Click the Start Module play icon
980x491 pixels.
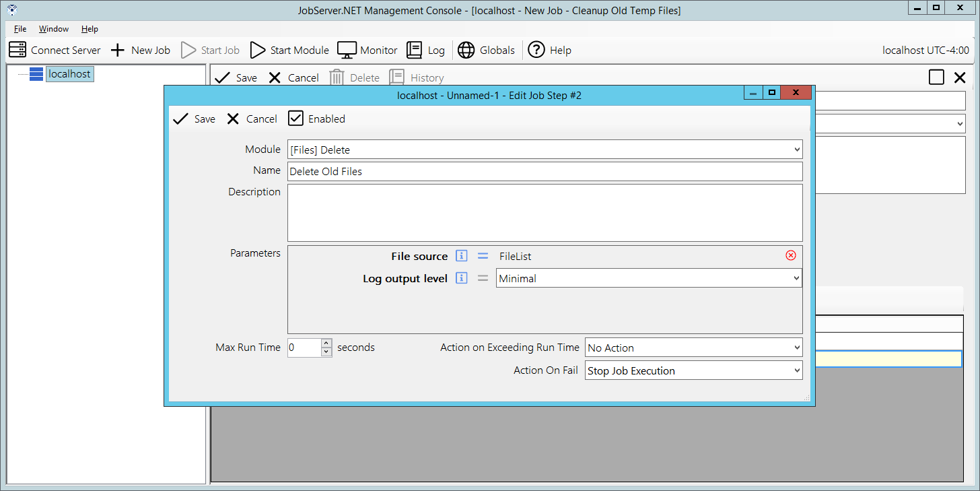tap(258, 50)
